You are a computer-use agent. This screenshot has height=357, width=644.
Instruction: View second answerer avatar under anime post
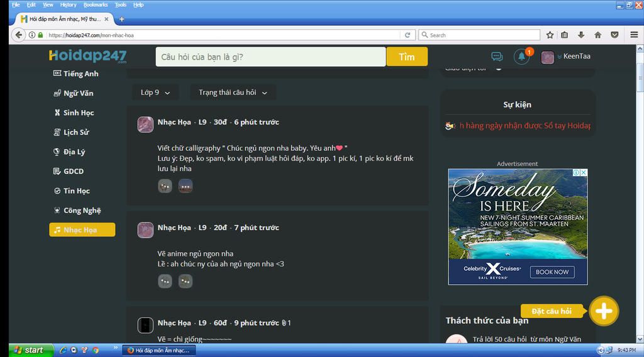click(x=186, y=282)
